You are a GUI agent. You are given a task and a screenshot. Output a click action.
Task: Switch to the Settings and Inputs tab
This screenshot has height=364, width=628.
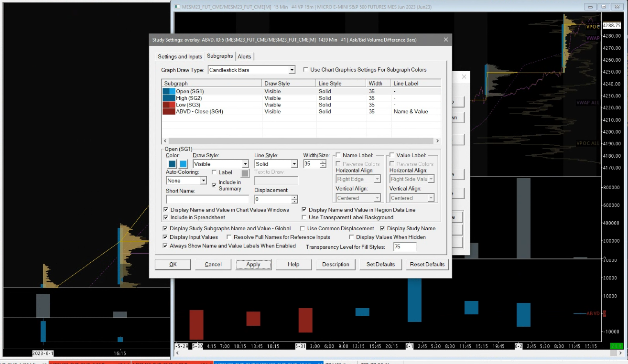(180, 56)
